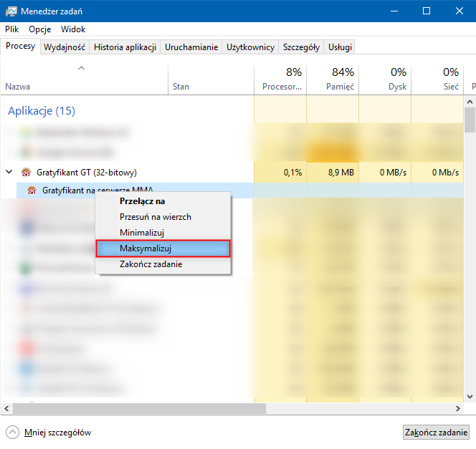Sort by Pamięć usage column
The image size is (476, 449).
pos(333,79)
